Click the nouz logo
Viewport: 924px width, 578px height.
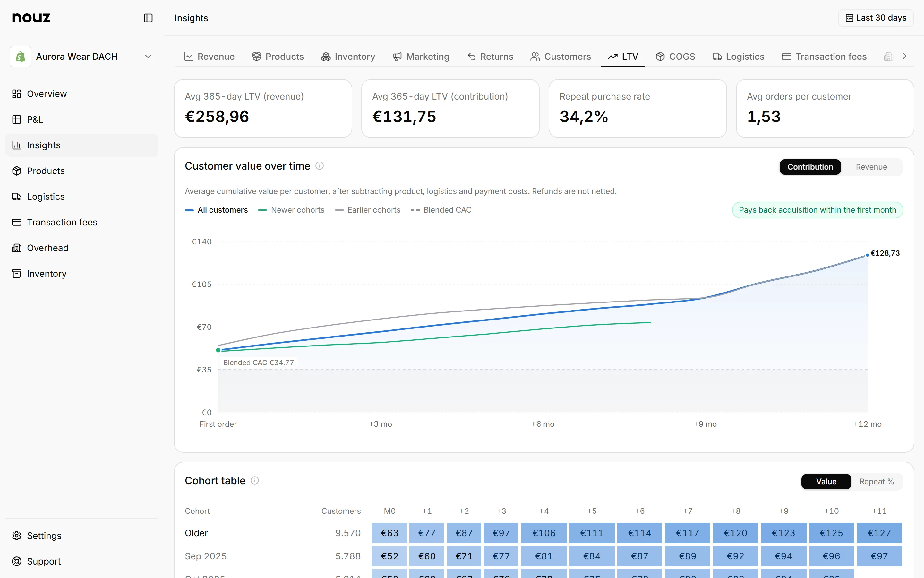(x=31, y=18)
